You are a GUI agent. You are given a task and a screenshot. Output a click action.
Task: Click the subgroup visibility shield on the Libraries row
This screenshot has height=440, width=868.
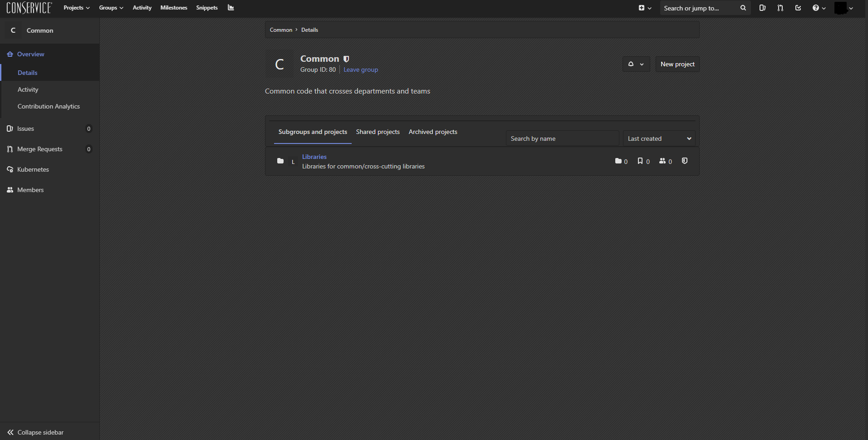click(684, 161)
